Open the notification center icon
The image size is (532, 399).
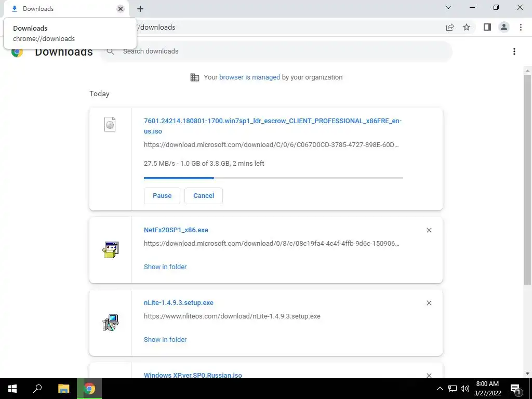pos(515,389)
